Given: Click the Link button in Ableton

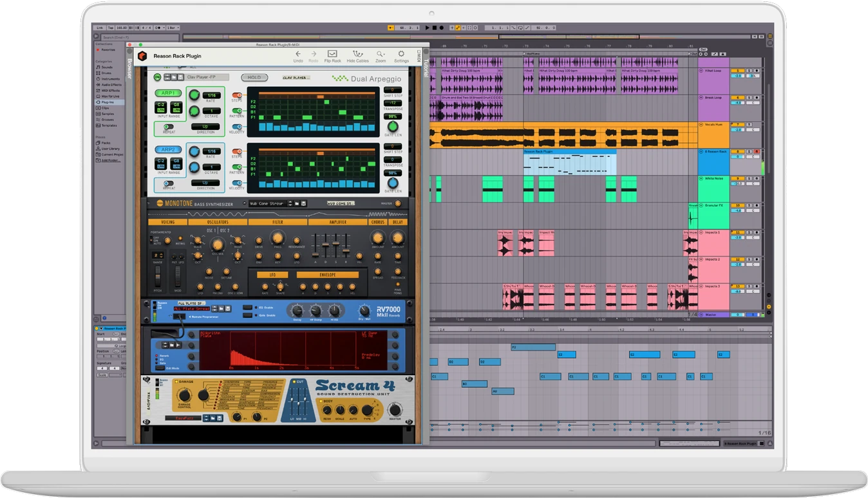Looking at the screenshot, I should click(x=99, y=28).
